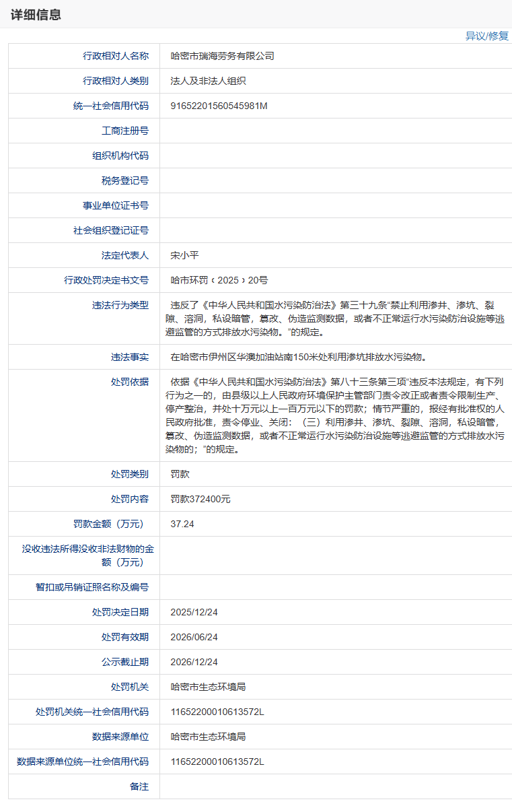Click the fine amount 37.24
512x812 pixels.
[x=182, y=524]
